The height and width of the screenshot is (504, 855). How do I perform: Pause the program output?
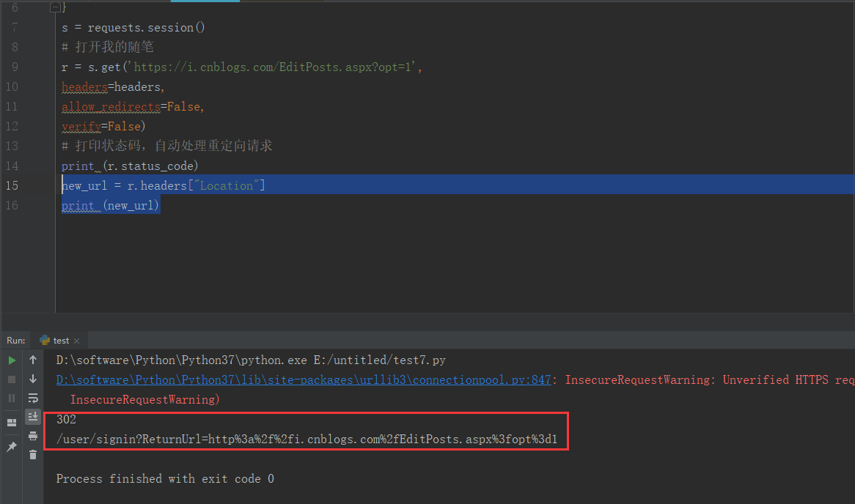coord(12,398)
